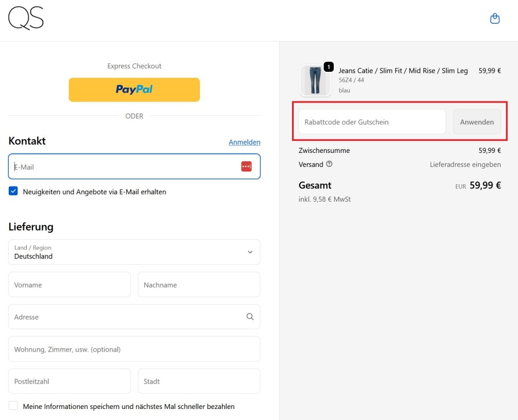Click the shipping info question mark icon
The height and width of the screenshot is (420, 518).
point(329,164)
